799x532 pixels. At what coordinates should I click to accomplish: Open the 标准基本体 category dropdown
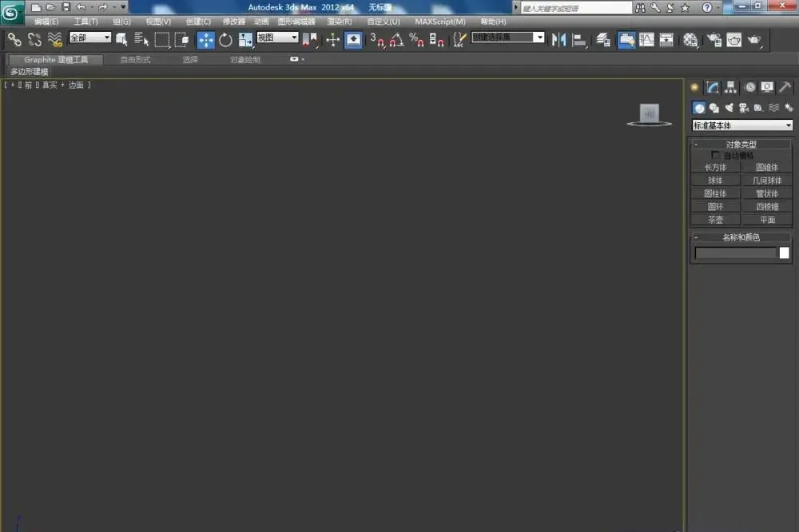742,125
